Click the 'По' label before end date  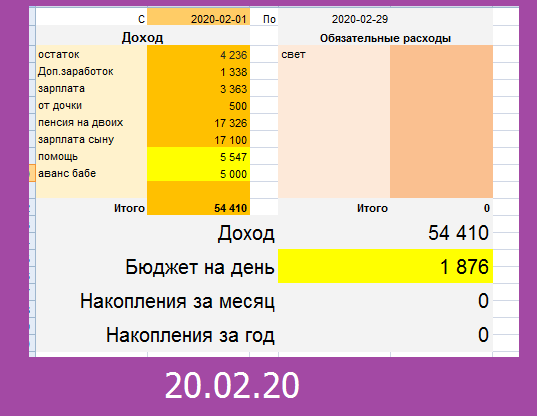[x=269, y=20]
